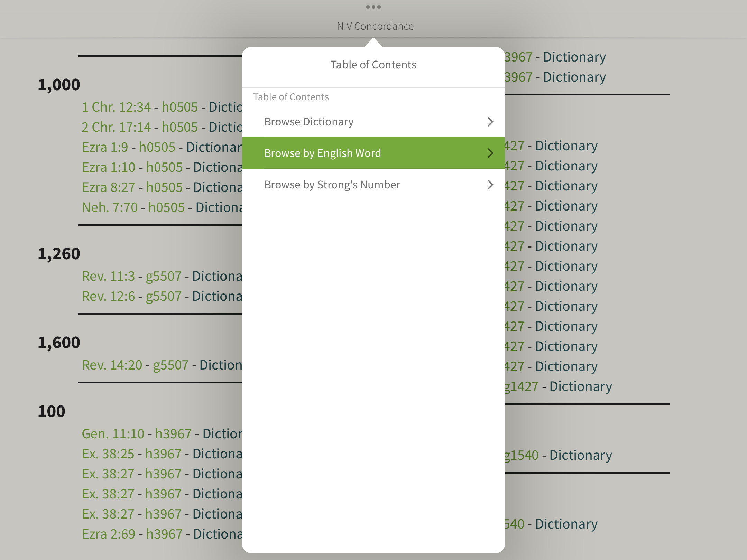Open h0505 link beside Ezra 1:9

tap(157, 147)
